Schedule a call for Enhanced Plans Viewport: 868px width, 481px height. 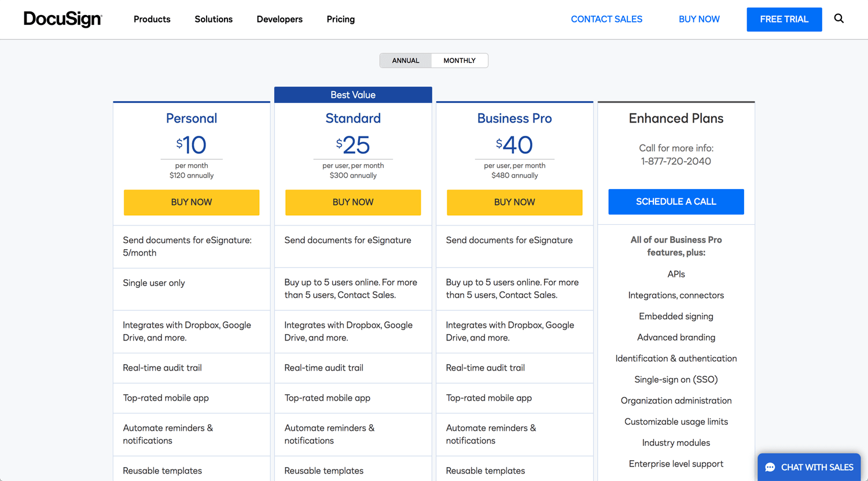tap(676, 202)
